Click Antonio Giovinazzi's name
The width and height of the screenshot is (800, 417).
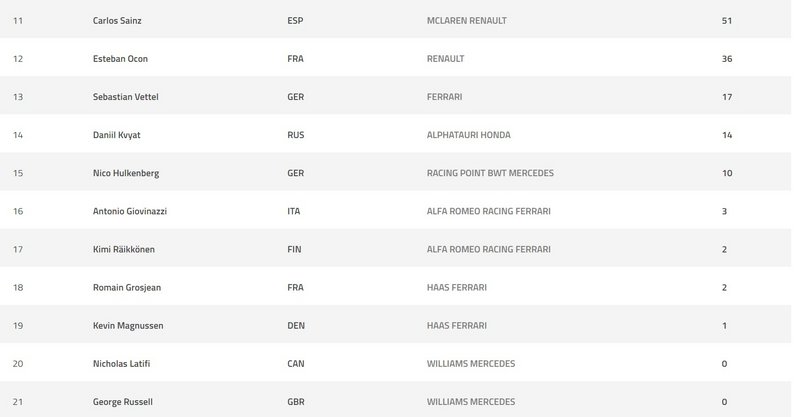point(130,211)
